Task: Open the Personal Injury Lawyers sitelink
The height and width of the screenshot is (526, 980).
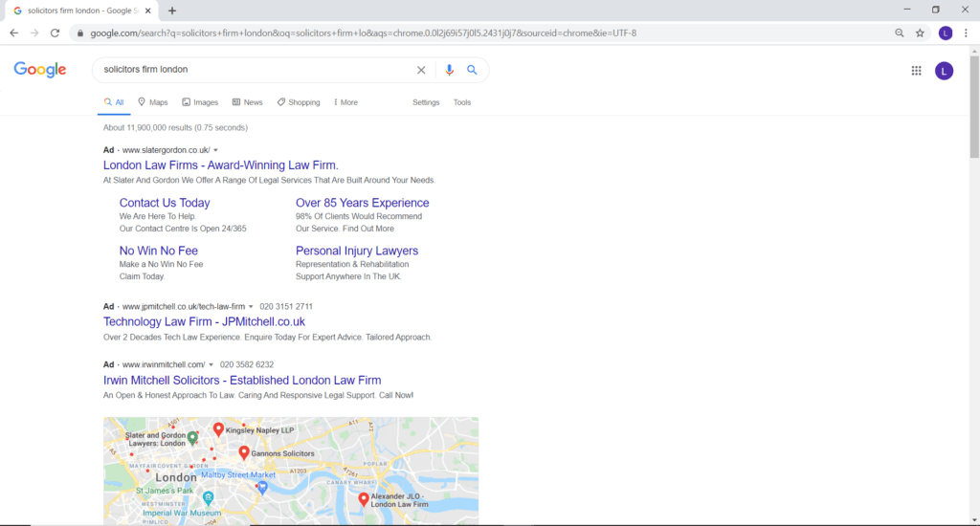Action: point(357,251)
